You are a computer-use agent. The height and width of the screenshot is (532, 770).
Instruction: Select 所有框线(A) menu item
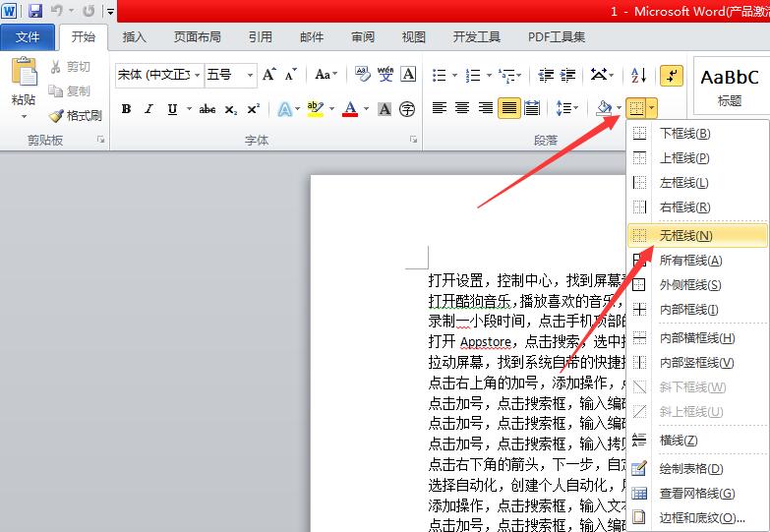[697, 261]
